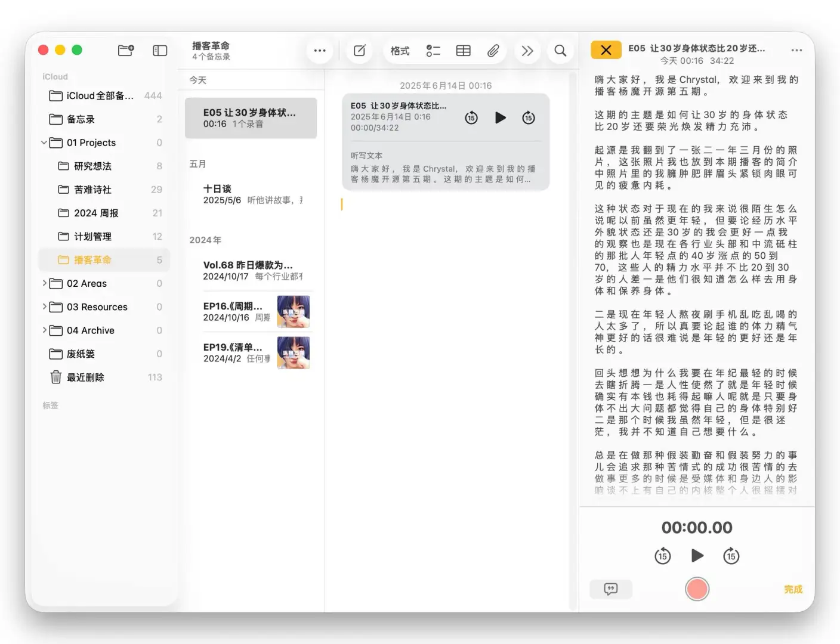The width and height of the screenshot is (840, 644).
Task: Add a checklist to the note
Action: coord(433,51)
